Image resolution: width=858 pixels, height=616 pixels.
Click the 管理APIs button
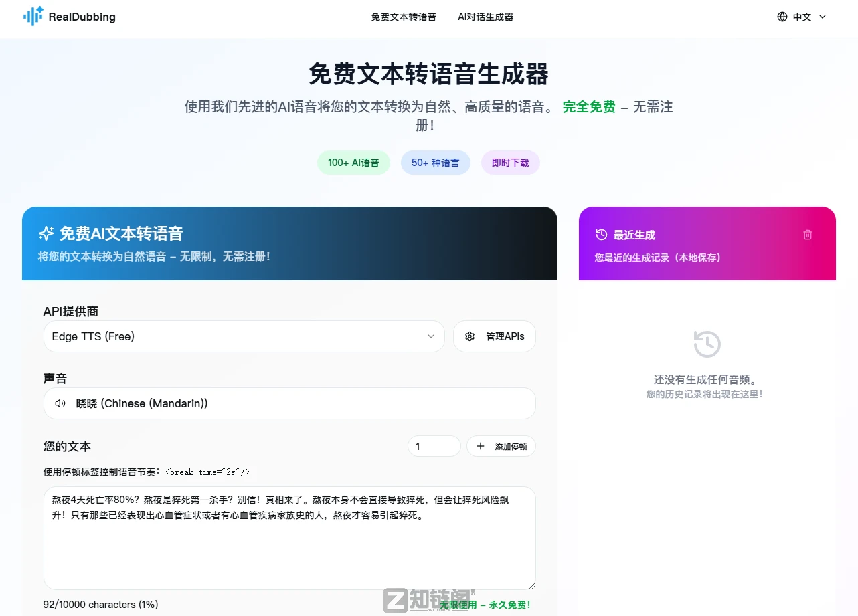(x=494, y=336)
